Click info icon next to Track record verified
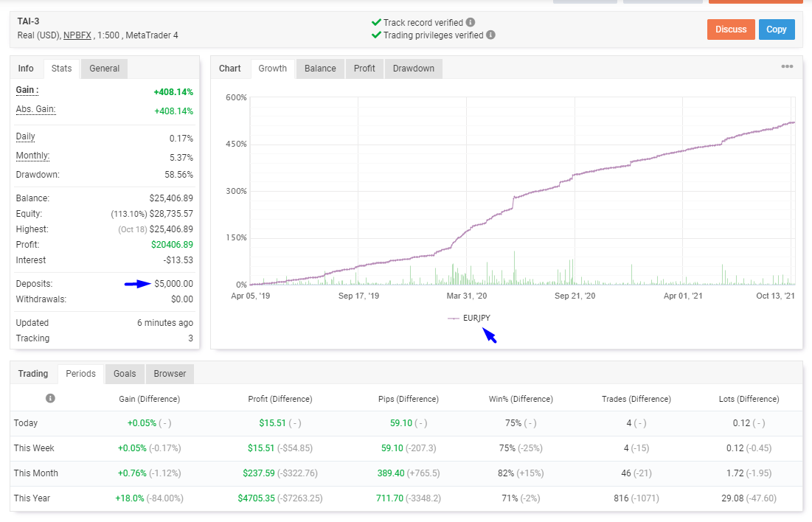Screen dimensions: 812x522 471,22
